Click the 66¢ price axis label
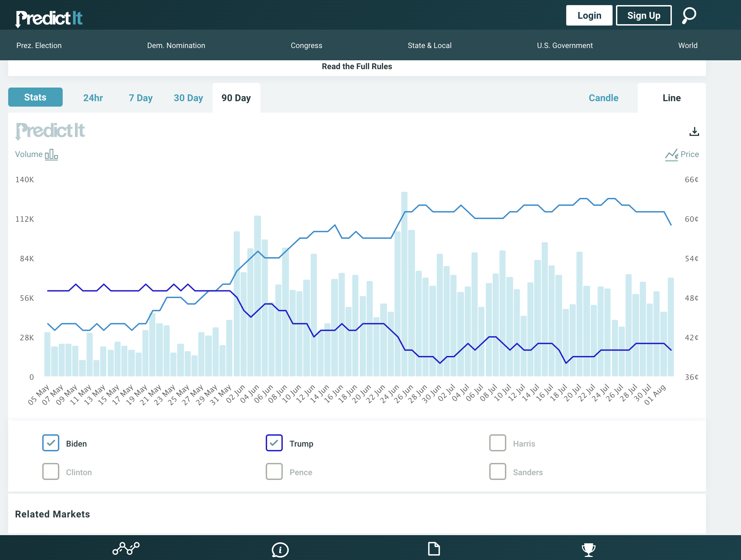Screen dimensions: 741x560 tap(692, 180)
